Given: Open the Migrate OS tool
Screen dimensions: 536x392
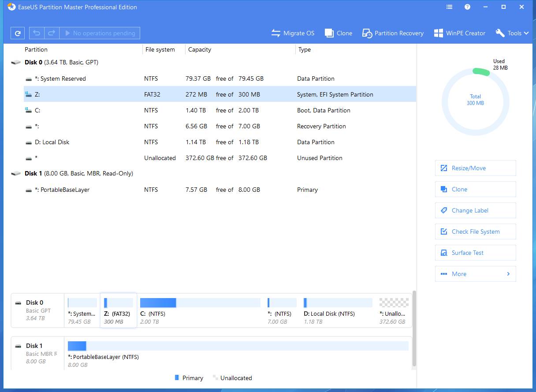Looking at the screenshot, I should [293, 33].
